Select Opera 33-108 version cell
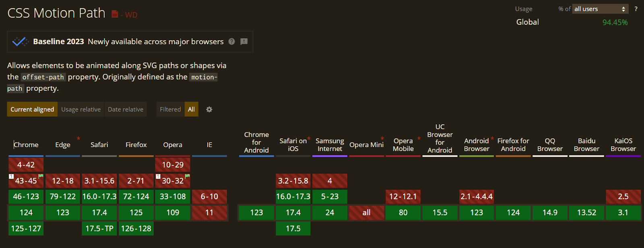644x248 pixels. (x=173, y=197)
